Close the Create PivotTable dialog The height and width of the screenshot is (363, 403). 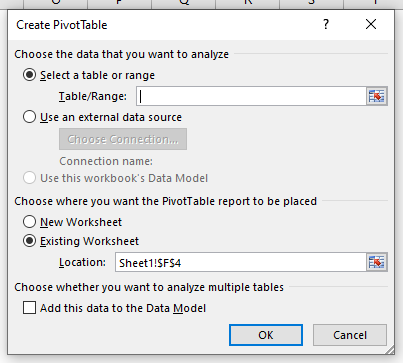coord(371,24)
